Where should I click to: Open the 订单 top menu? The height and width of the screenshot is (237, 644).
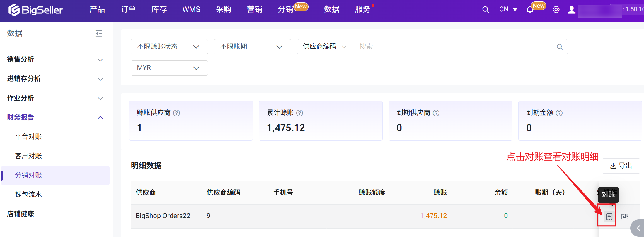(128, 9)
